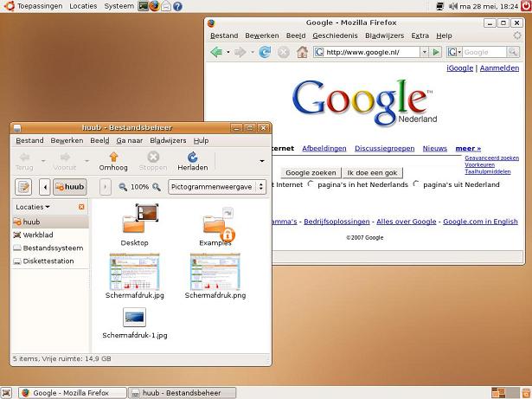This screenshot has width=532, height=399.
Task: Expand the Locaties side pane dropdown
Action: 33,207
